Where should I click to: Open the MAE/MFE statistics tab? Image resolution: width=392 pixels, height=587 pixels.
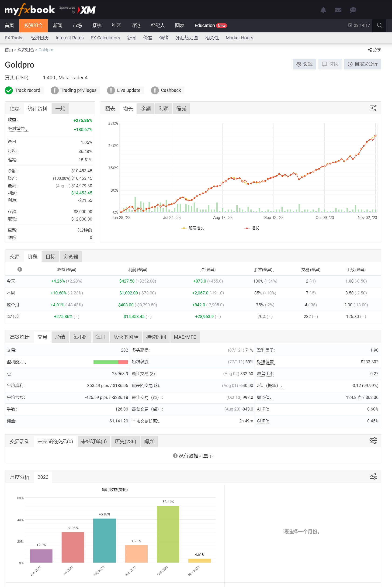click(185, 337)
